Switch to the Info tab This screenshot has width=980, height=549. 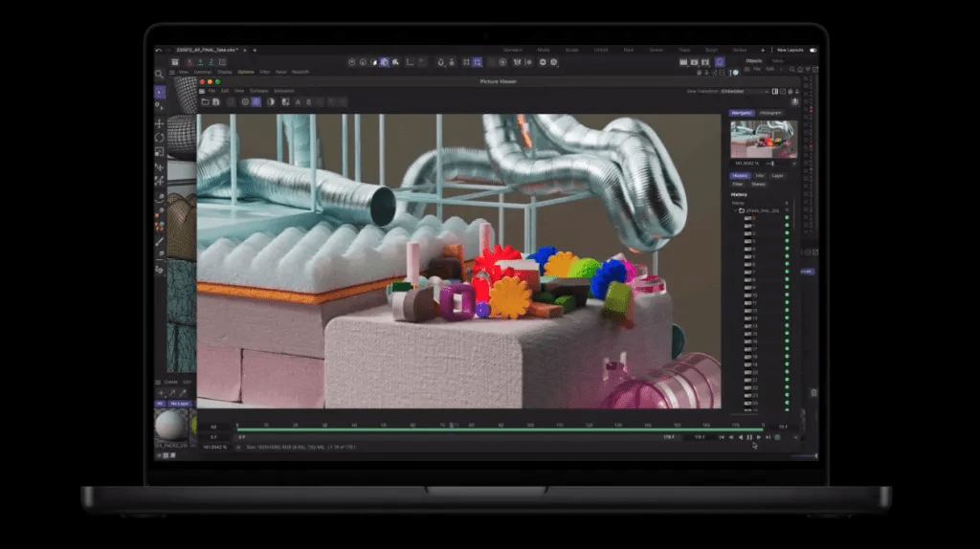coord(759,176)
